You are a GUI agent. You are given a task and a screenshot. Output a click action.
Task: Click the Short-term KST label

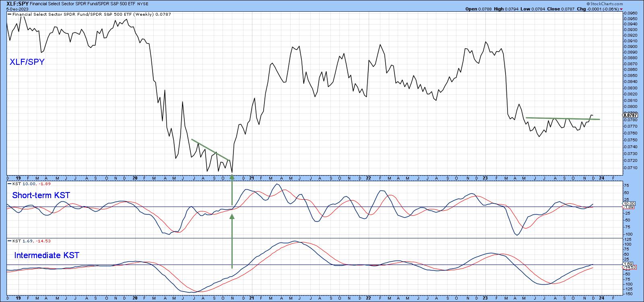pyautogui.click(x=41, y=195)
